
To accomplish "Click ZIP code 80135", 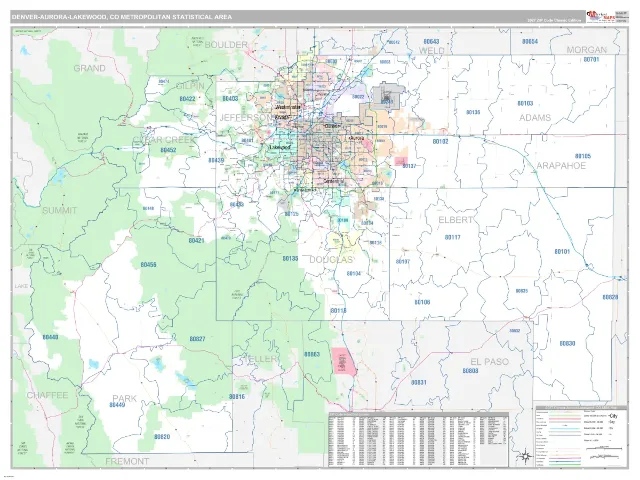I will point(291,259).
